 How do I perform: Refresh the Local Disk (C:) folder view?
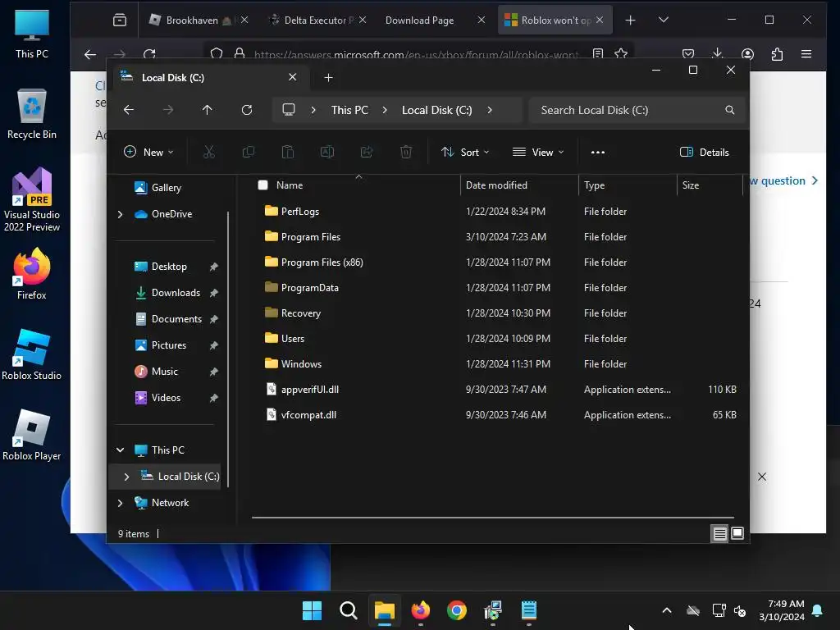point(246,110)
